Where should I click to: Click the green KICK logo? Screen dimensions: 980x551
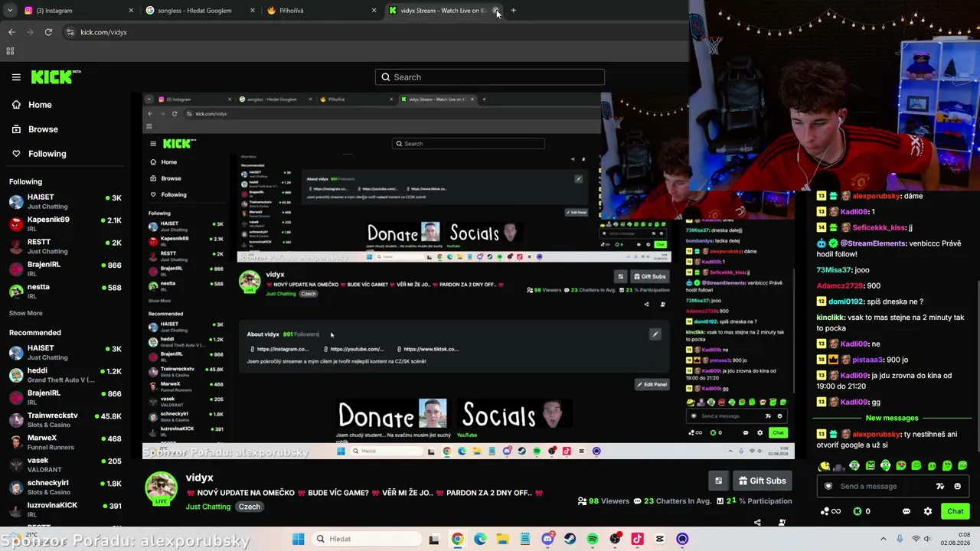point(56,77)
